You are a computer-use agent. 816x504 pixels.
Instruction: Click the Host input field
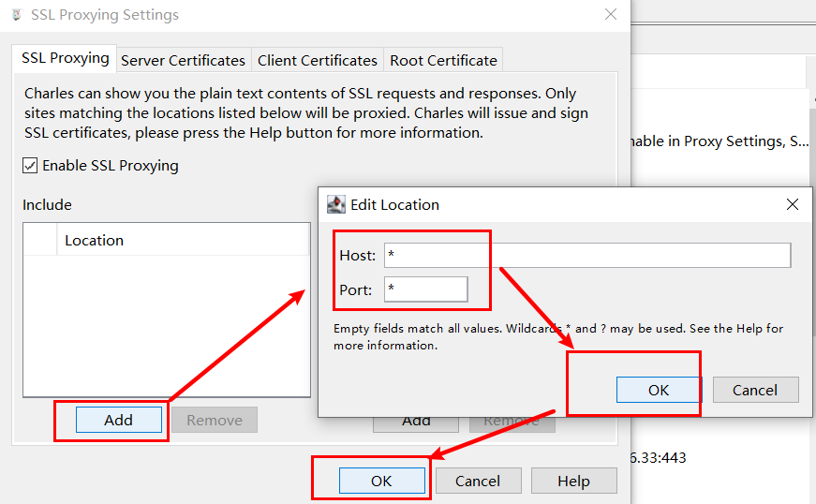[587, 256]
